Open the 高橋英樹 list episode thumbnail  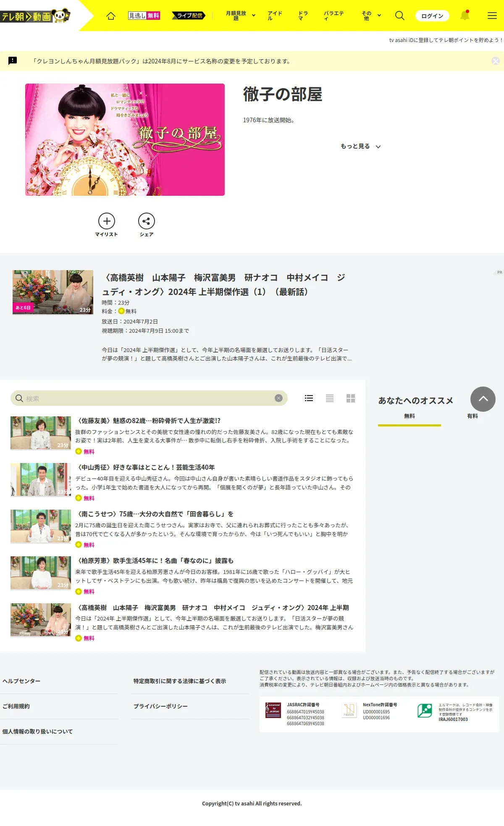[x=41, y=620]
